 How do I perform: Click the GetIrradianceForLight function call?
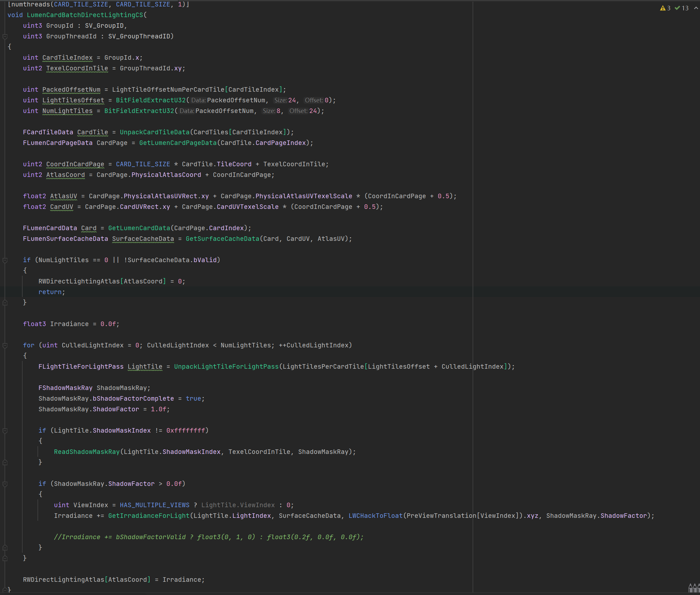(x=149, y=516)
